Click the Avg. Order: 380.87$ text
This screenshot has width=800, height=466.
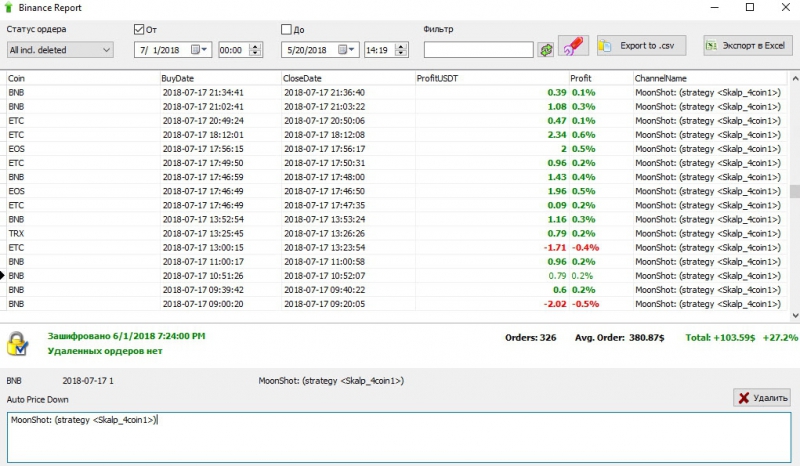[x=619, y=337]
